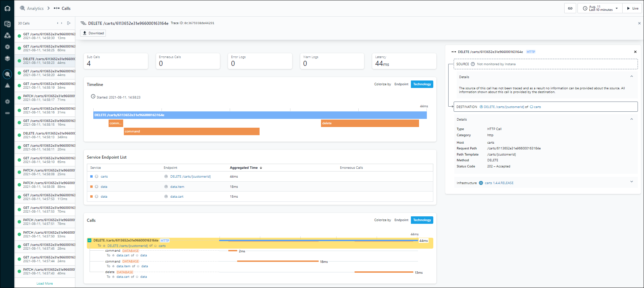Close the trace view with the X
Image resolution: width=644 pixels, height=288 pixels.
pyautogui.click(x=639, y=23)
